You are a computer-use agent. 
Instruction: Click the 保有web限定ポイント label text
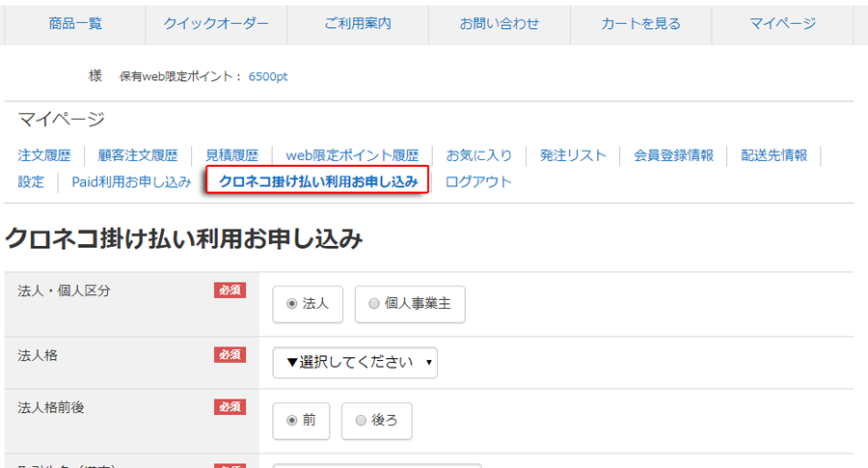pyautogui.click(x=180, y=76)
